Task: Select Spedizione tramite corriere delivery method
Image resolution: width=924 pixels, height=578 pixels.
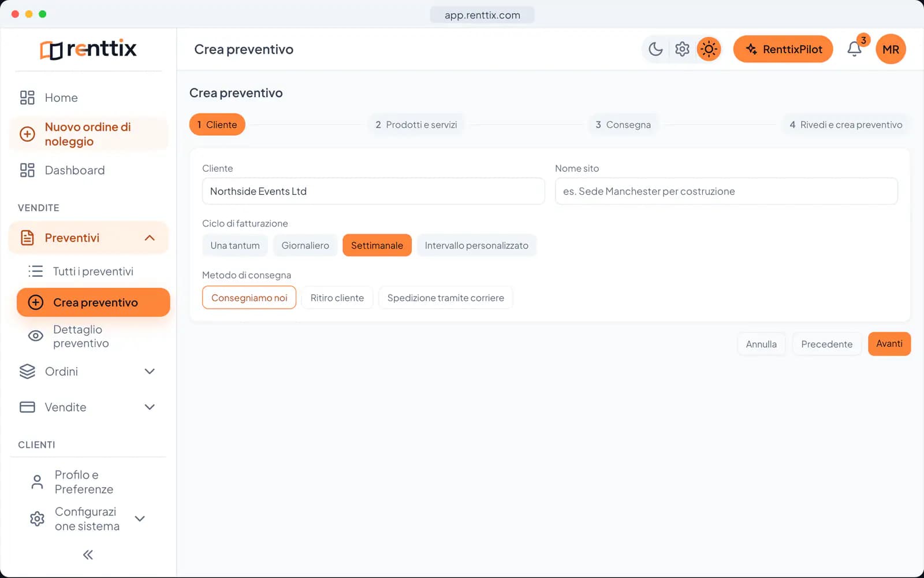Action: [x=445, y=298]
